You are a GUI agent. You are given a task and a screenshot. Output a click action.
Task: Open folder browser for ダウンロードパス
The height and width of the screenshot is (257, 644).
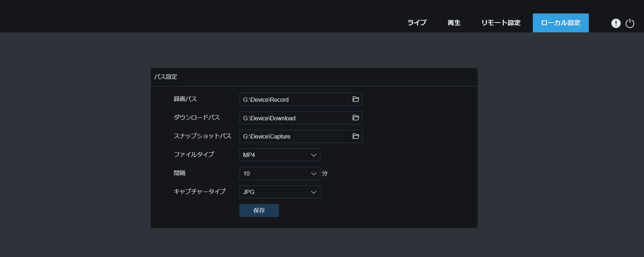click(356, 118)
